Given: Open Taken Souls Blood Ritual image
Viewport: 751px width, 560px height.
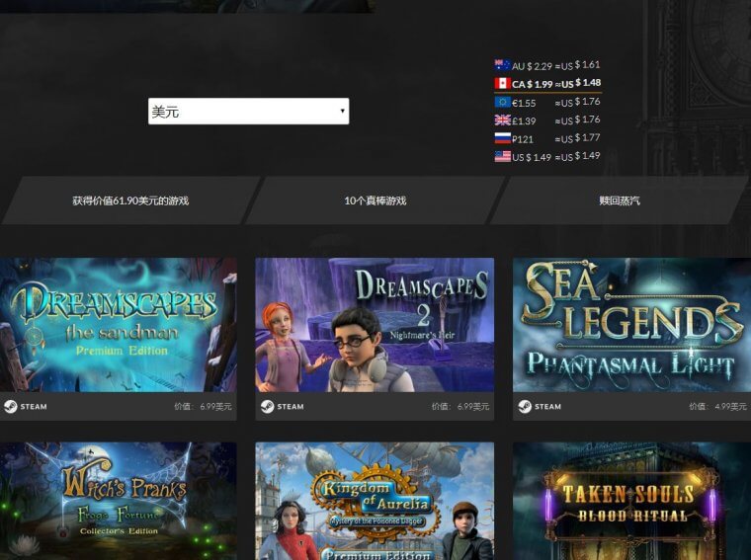Looking at the screenshot, I should (631, 501).
